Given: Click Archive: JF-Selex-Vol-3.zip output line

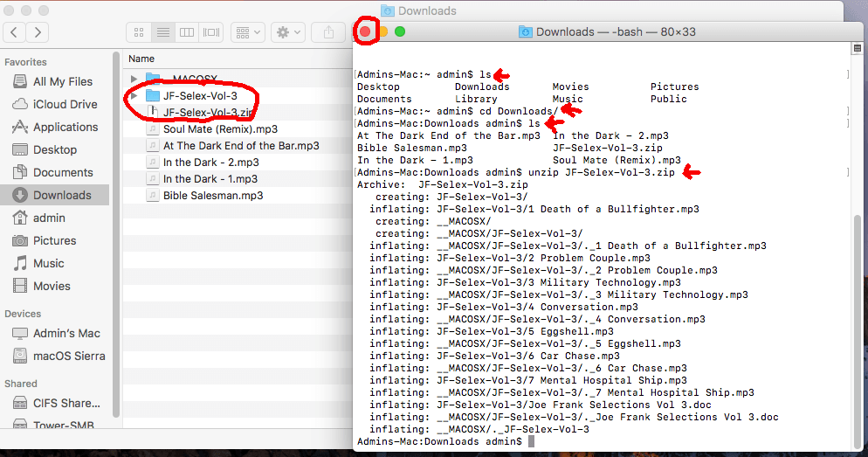Looking at the screenshot, I should (443, 184).
